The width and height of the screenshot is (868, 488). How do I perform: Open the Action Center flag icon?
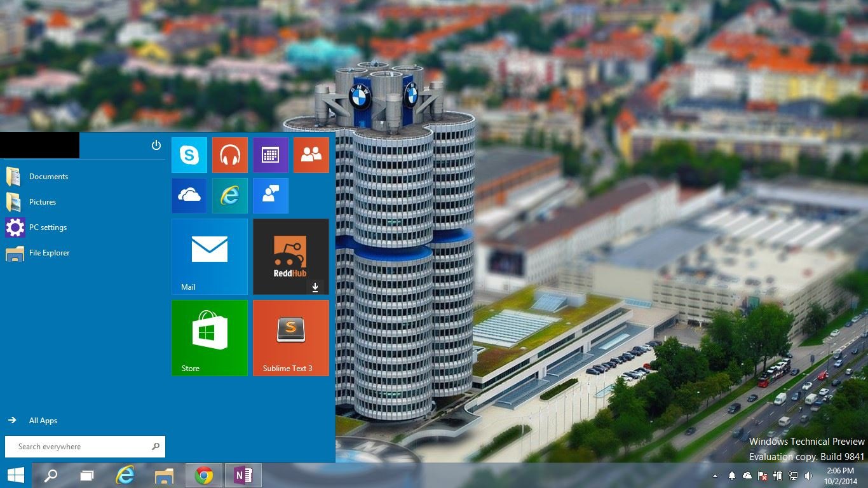pyautogui.click(x=762, y=475)
